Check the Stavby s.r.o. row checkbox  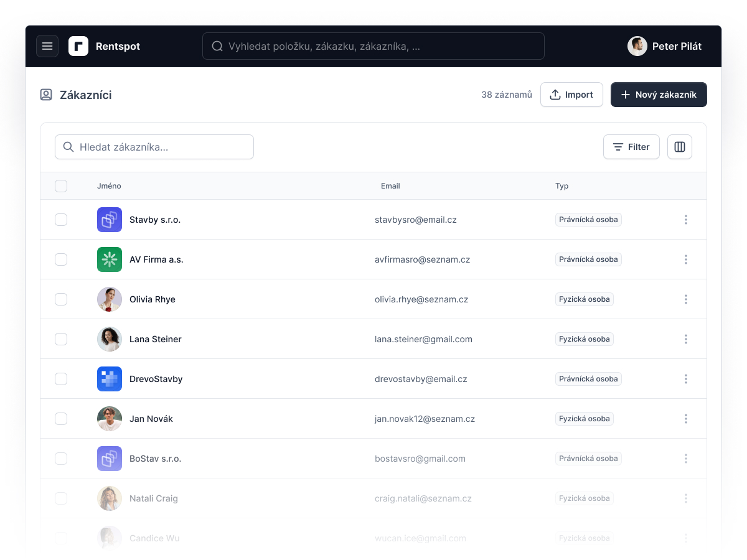pos(61,220)
